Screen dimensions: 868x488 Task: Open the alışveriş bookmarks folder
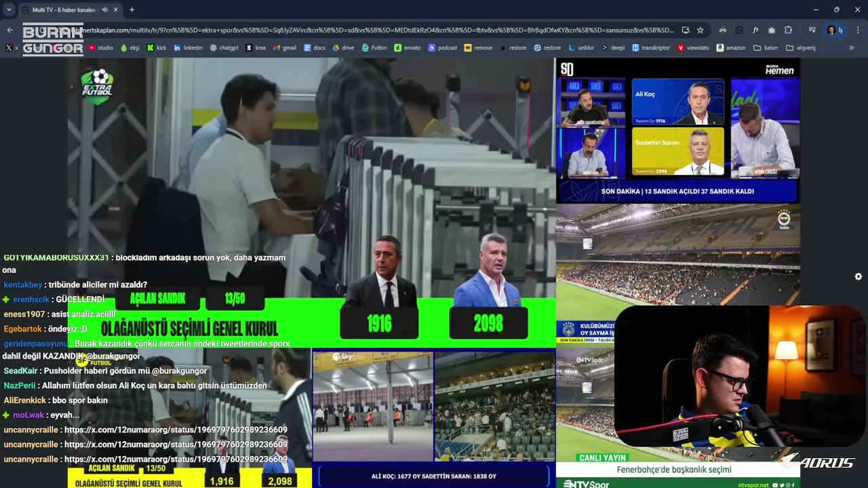tap(800, 48)
